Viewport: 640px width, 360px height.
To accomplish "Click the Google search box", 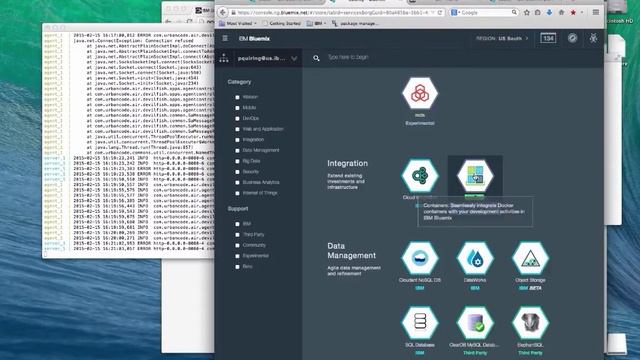I will point(484,13).
